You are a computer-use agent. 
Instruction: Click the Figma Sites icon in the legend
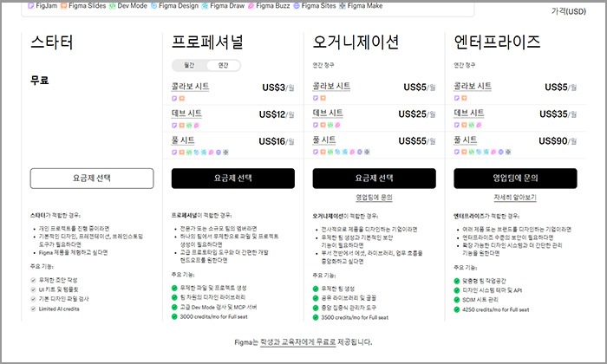(297, 6)
